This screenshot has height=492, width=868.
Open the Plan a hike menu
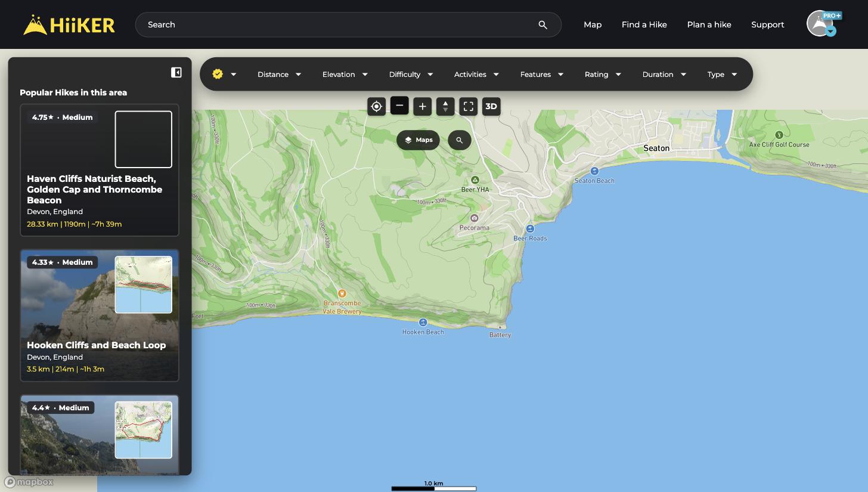709,24
